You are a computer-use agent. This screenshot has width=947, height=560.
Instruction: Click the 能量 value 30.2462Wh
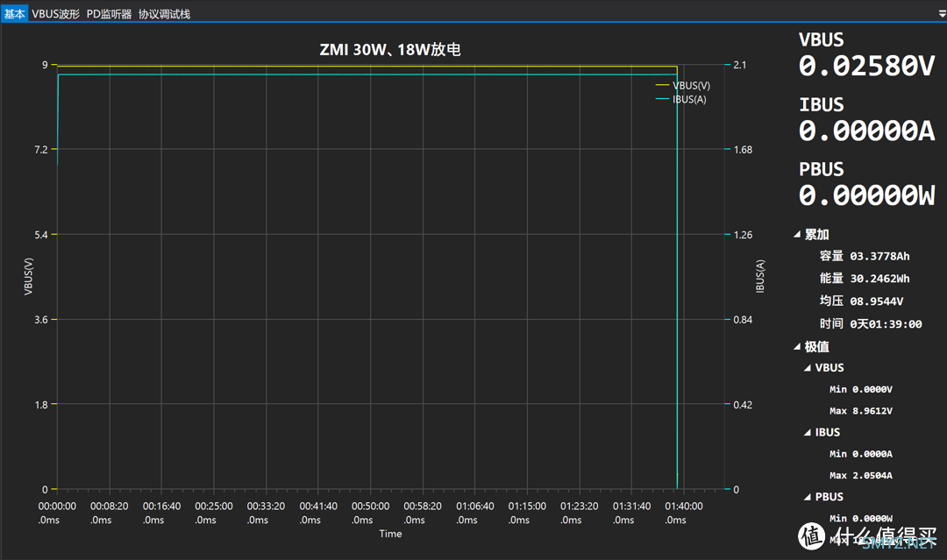coord(879,279)
